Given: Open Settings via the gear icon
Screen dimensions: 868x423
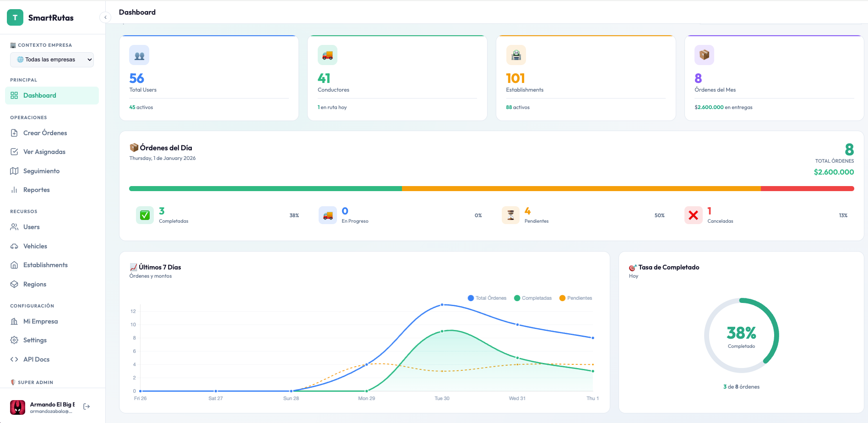Looking at the screenshot, I should pyautogui.click(x=15, y=340).
